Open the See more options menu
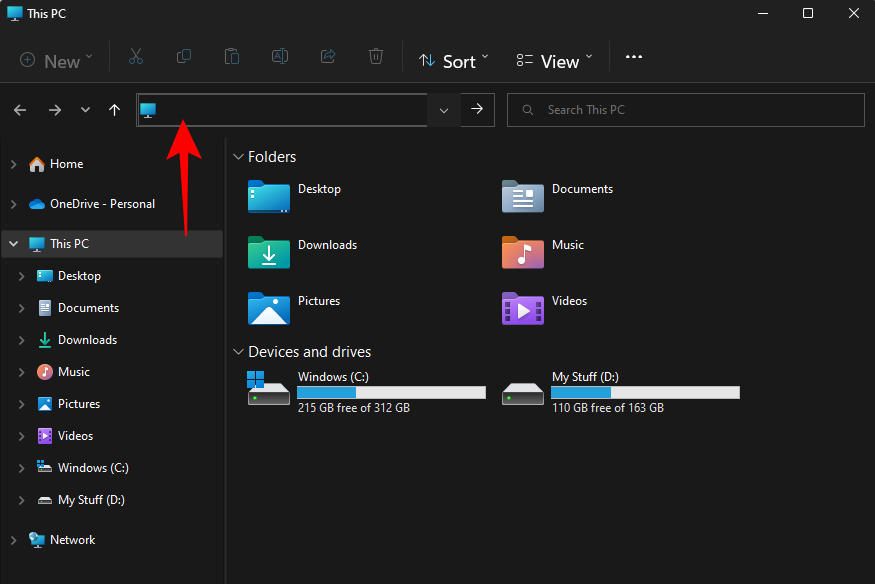The image size is (875, 584). click(x=633, y=57)
